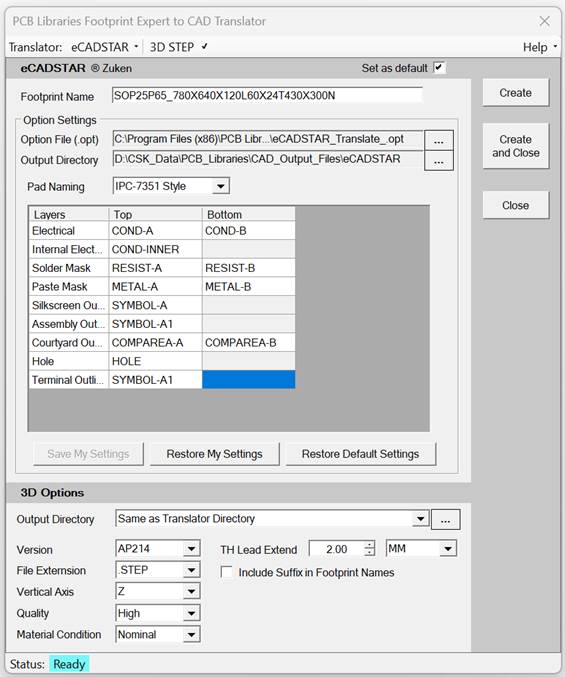Screen dimensions: 565x677
Task: Expand the File Extension .STEP dropdown
Action: (191, 570)
